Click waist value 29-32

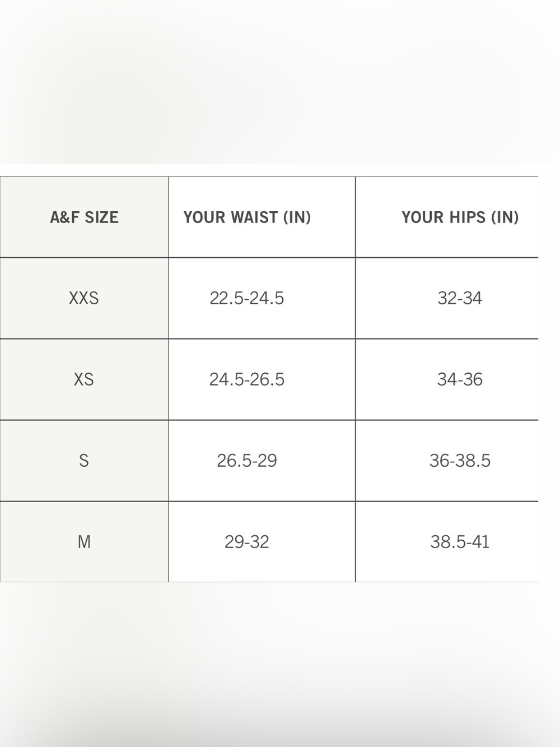click(x=247, y=542)
